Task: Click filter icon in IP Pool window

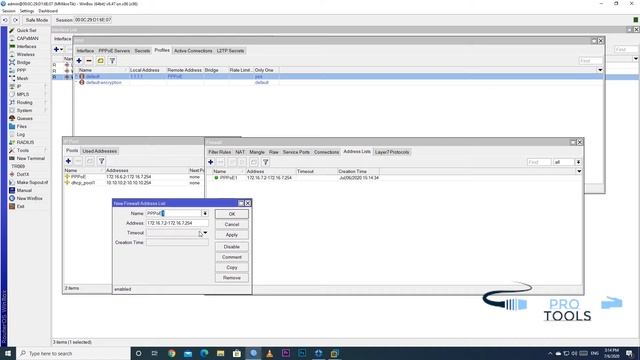Action: click(101, 161)
